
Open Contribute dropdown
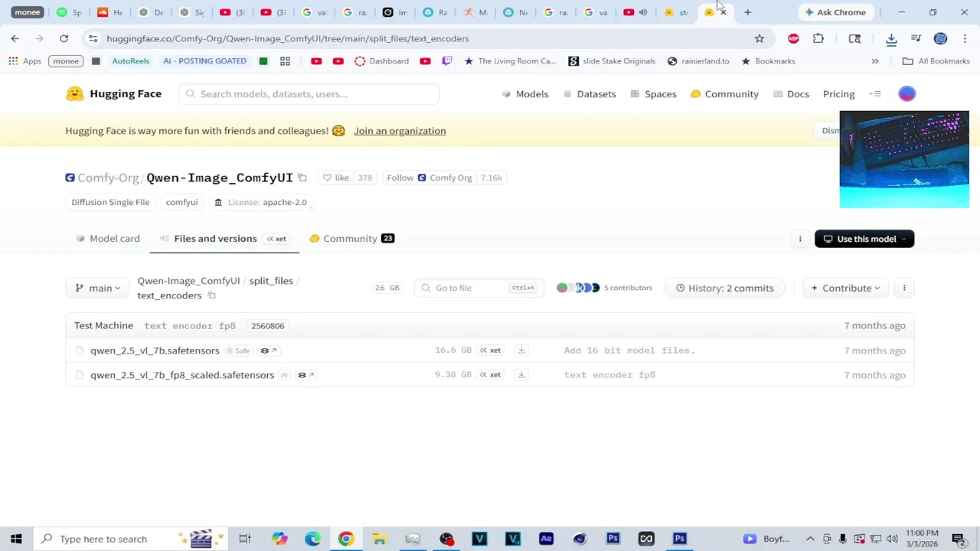845,288
